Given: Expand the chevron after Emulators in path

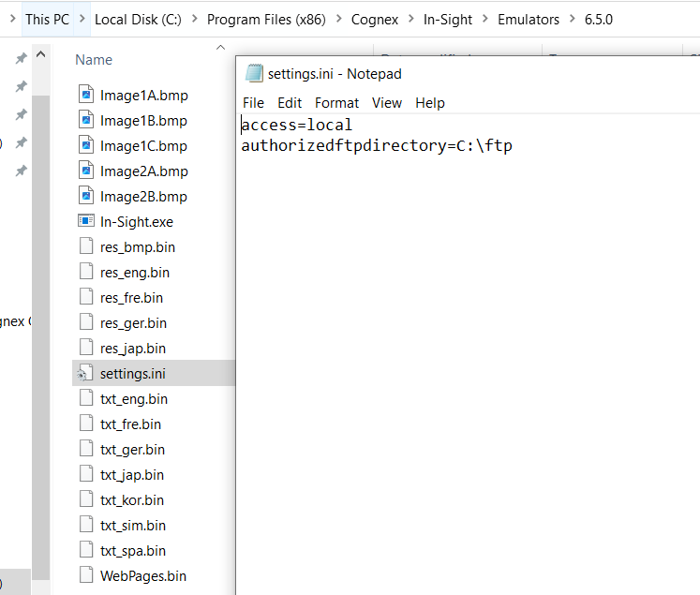Looking at the screenshot, I should [x=571, y=19].
